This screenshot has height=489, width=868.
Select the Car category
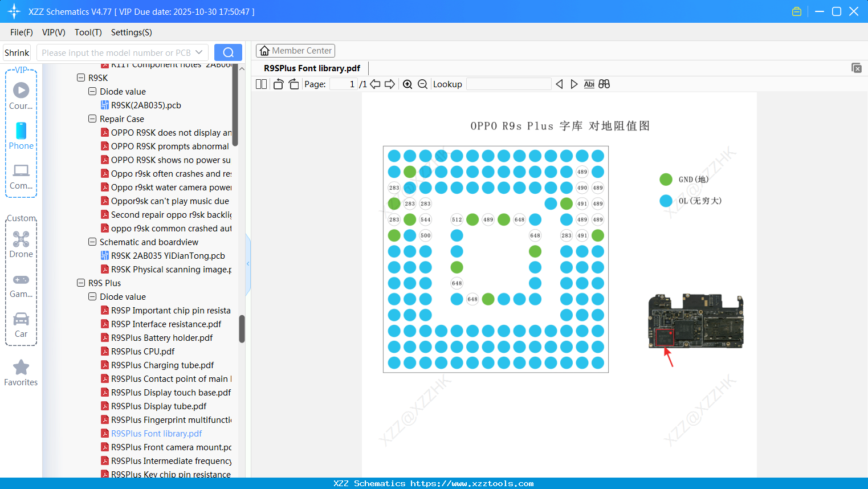21,325
